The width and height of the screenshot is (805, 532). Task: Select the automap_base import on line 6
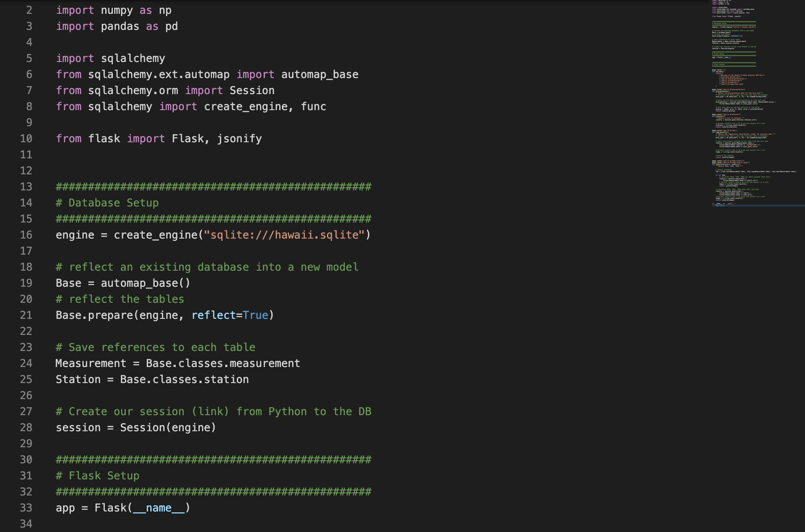319,74
